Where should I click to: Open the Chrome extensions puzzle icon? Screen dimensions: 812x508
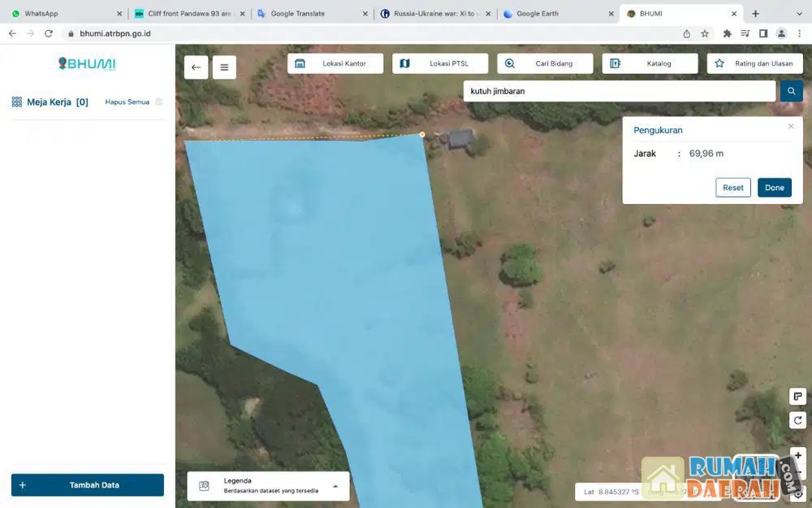point(728,33)
